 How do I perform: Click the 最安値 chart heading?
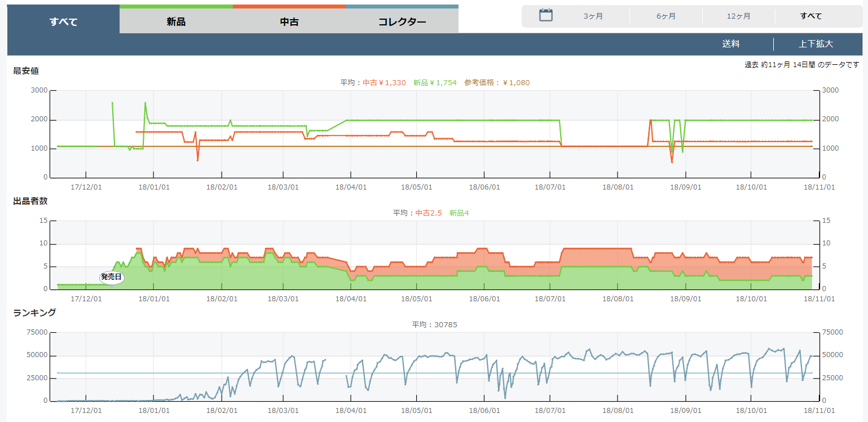click(26, 71)
